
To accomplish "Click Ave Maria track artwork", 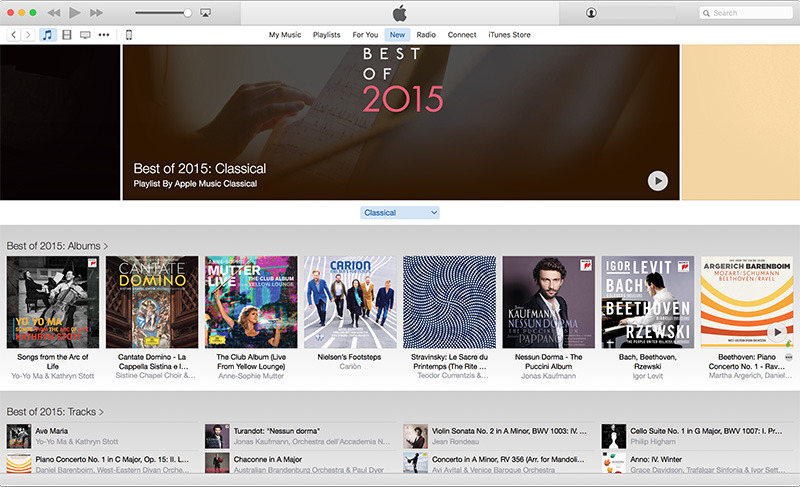I will 19,437.
